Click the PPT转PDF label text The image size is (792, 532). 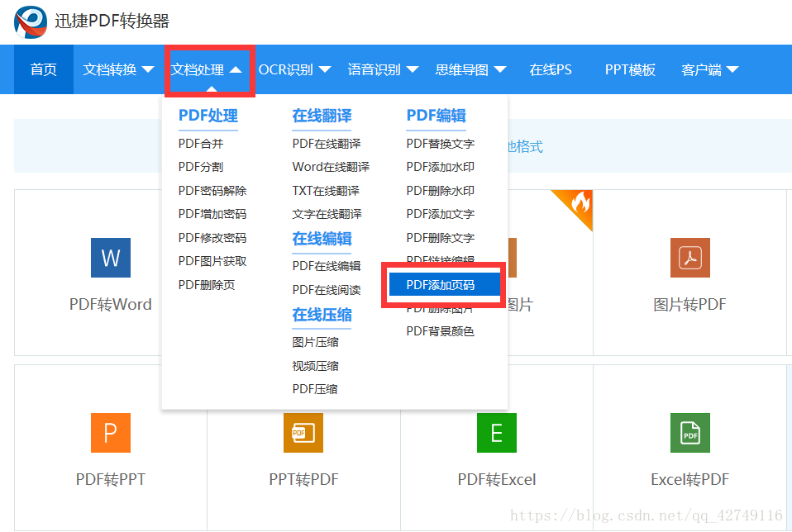pyautogui.click(x=303, y=479)
